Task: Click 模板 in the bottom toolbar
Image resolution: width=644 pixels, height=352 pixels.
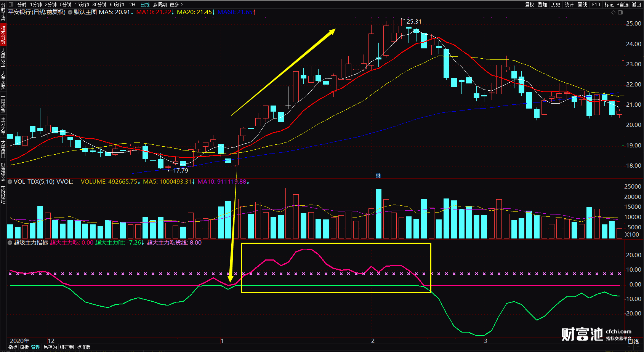Action: [x=24, y=347]
